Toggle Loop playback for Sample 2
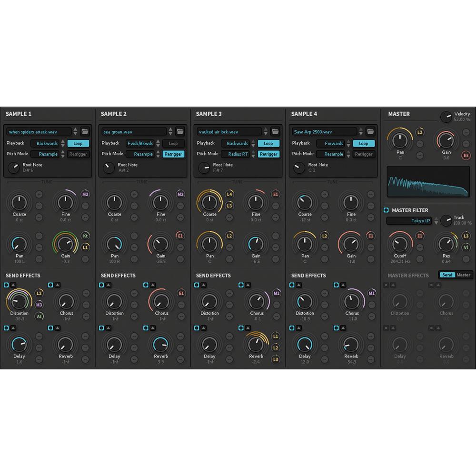The height and width of the screenshot is (476, 476). 174,143
